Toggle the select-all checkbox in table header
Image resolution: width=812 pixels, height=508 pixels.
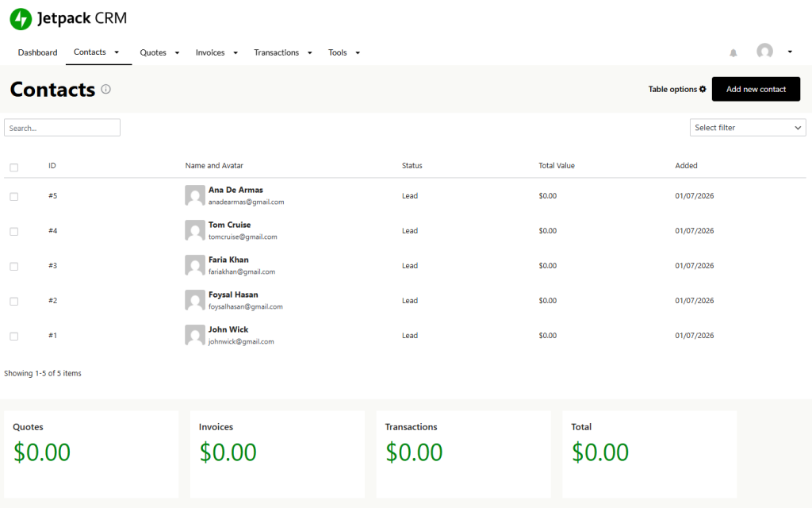tap(14, 167)
